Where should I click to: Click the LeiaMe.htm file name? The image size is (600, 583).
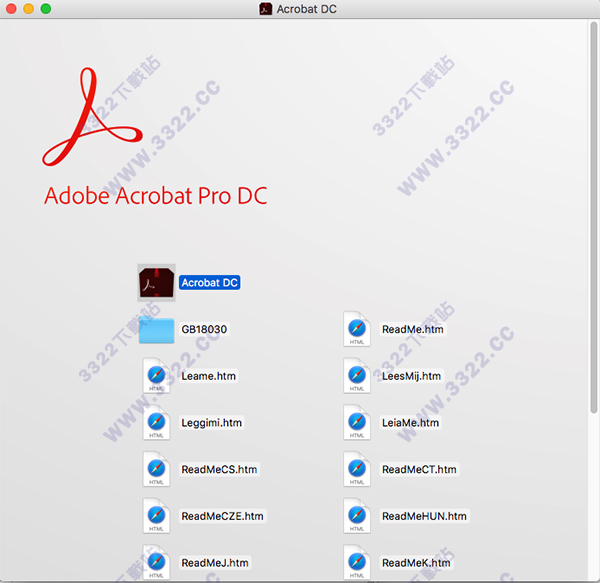pos(411,423)
